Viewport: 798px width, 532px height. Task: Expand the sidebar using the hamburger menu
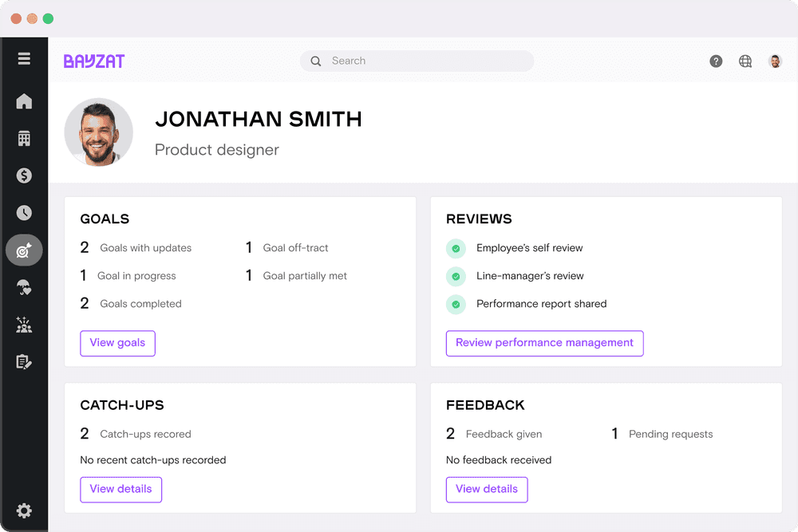[x=24, y=58]
